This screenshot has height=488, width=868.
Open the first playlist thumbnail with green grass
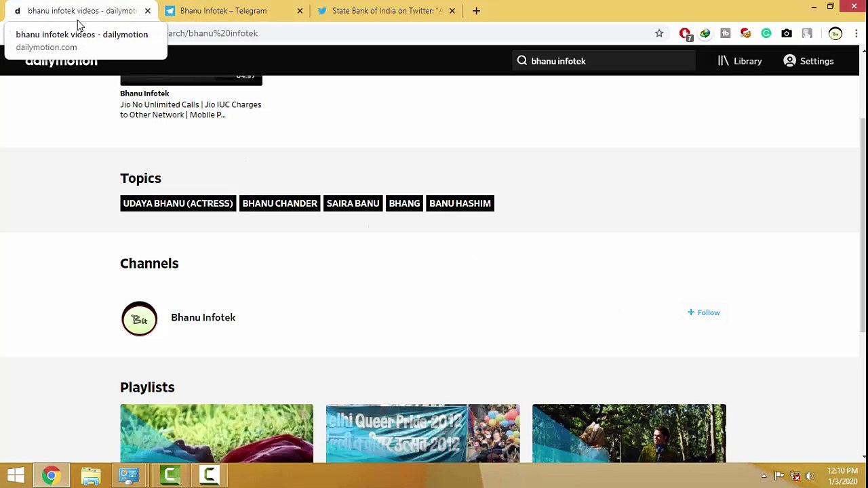pyautogui.click(x=217, y=434)
